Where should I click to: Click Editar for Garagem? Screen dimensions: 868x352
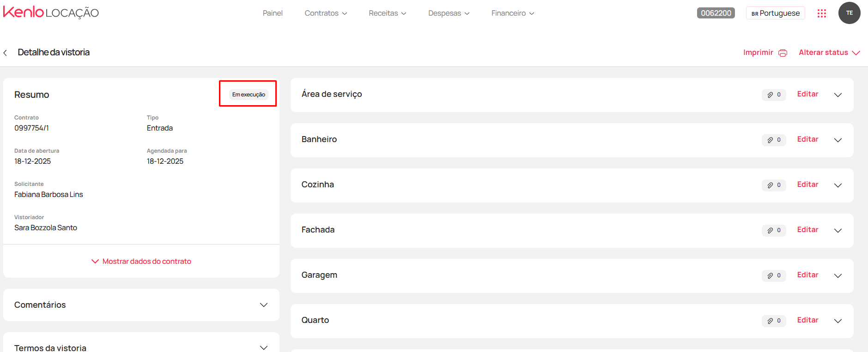807,275
